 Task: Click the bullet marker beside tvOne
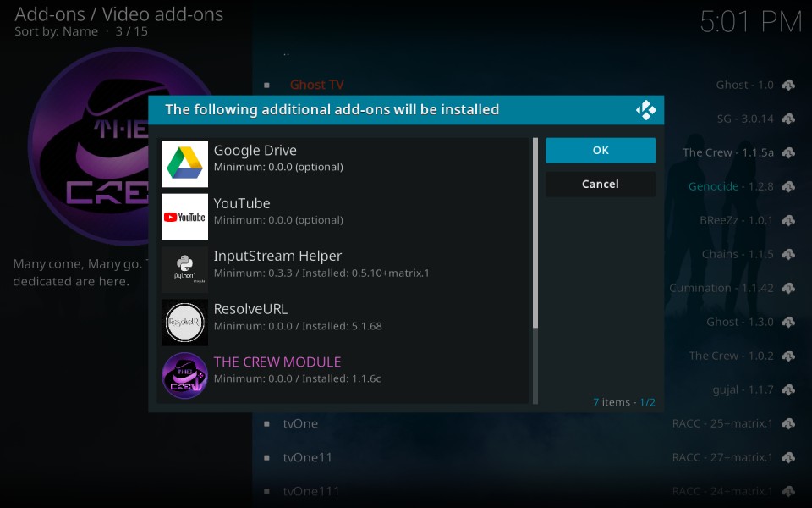point(266,423)
